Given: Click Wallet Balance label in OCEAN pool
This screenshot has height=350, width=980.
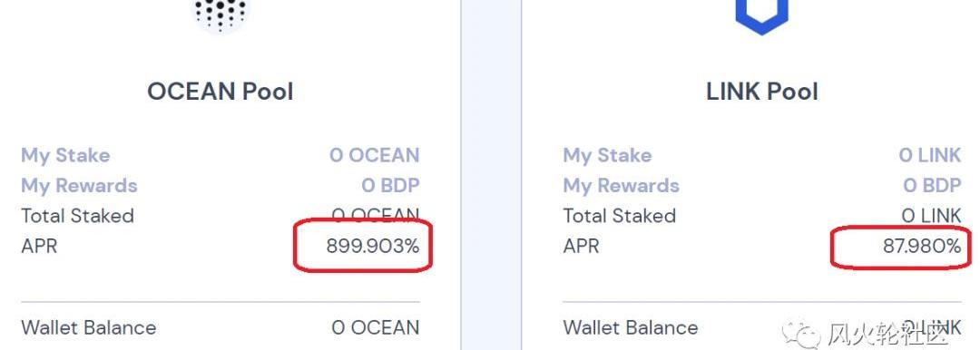Looking at the screenshot, I should tap(89, 327).
